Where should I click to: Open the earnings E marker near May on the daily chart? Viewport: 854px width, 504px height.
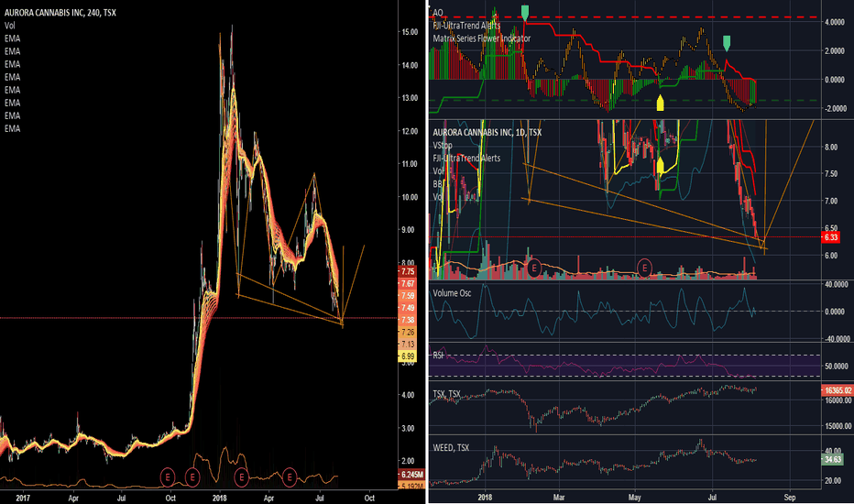(645, 268)
